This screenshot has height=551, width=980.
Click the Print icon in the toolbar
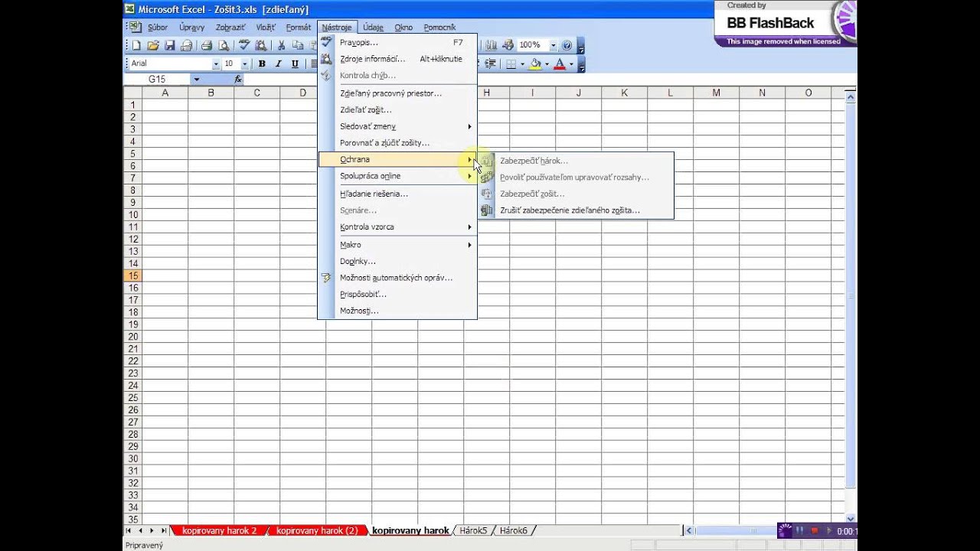click(206, 45)
